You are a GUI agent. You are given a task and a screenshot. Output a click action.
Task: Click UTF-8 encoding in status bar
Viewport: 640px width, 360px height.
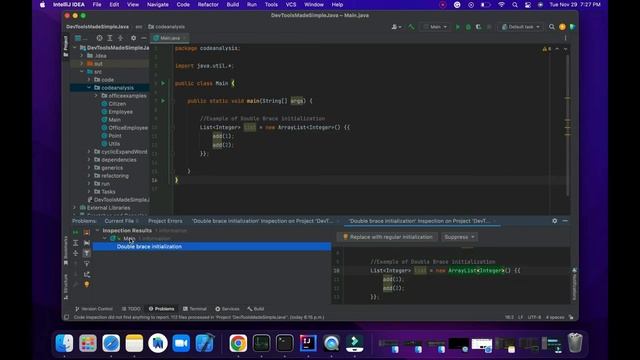pos(534,317)
